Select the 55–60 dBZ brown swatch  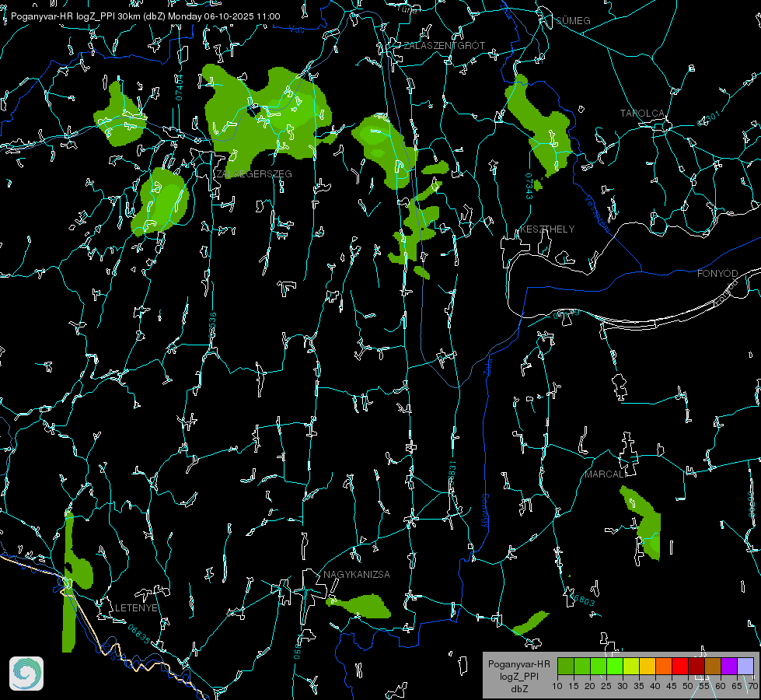click(x=713, y=666)
